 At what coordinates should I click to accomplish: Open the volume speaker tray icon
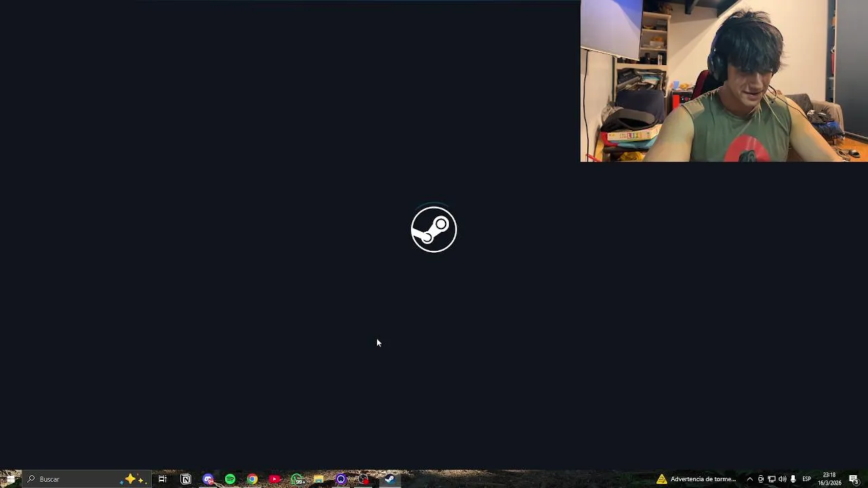(783, 479)
